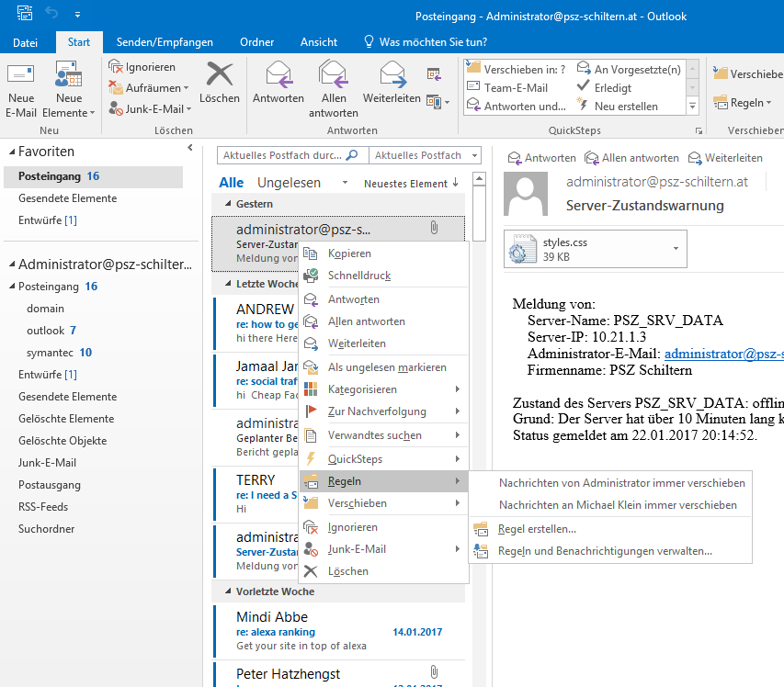Screen dimensions: 784x687
Task: Expand the Aktuelles Postfach search scope dropdown
Action: [473, 156]
